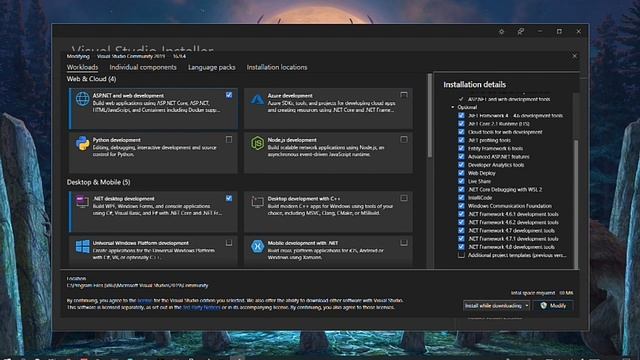This screenshot has height=360, width=640.
Task: Switch to the Installation locations tab
Action: click(277, 67)
